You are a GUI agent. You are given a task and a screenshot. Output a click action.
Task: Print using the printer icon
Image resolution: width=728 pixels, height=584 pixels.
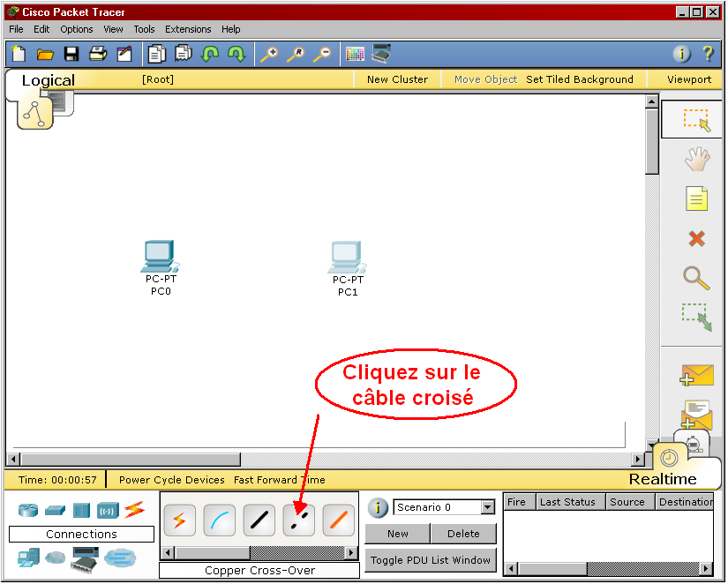pyautogui.click(x=97, y=54)
